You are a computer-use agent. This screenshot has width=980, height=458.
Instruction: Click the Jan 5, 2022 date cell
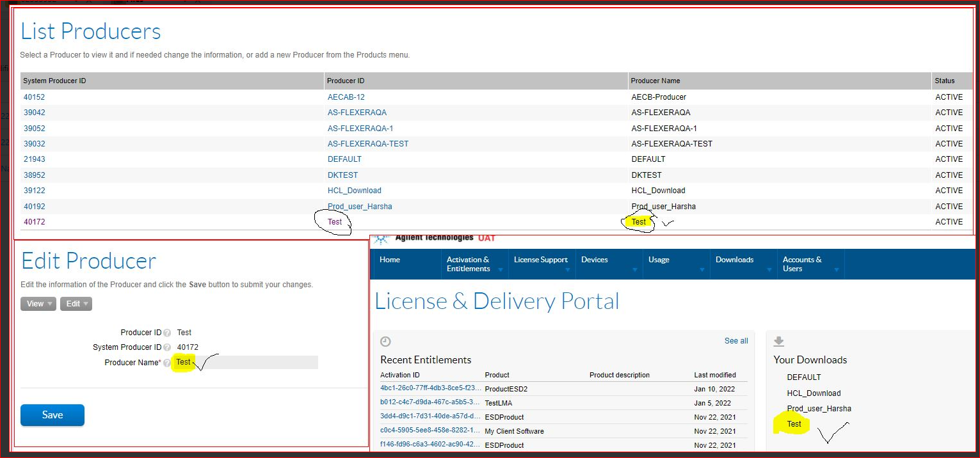tap(712, 403)
